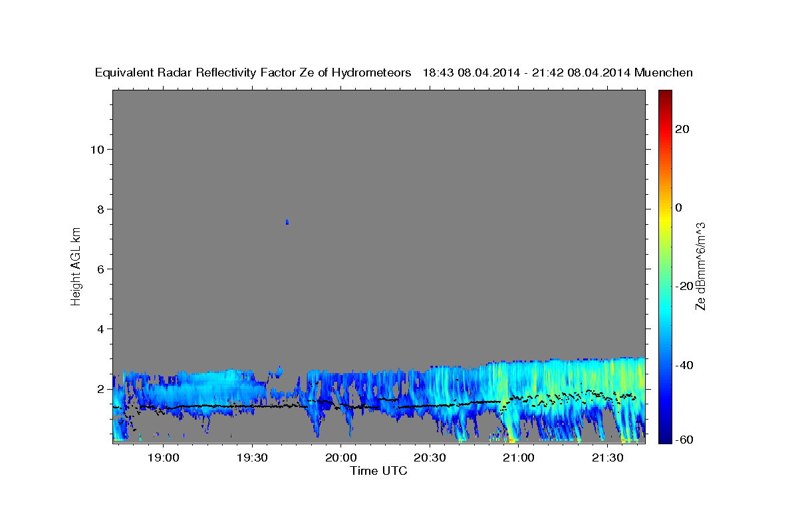Click the "Time UTC" axis label
The image size is (798, 532).
click(x=378, y=471)
